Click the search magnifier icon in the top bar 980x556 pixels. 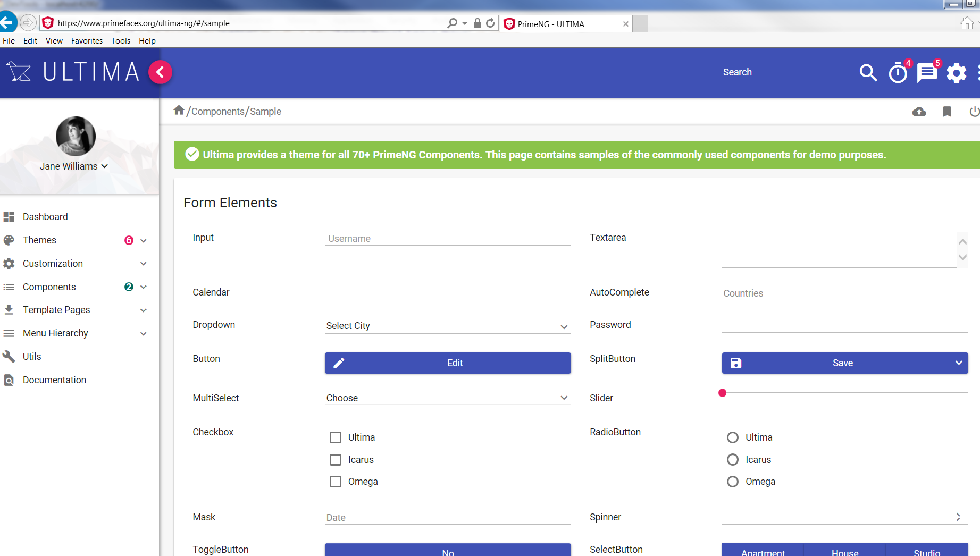[868, 72]
